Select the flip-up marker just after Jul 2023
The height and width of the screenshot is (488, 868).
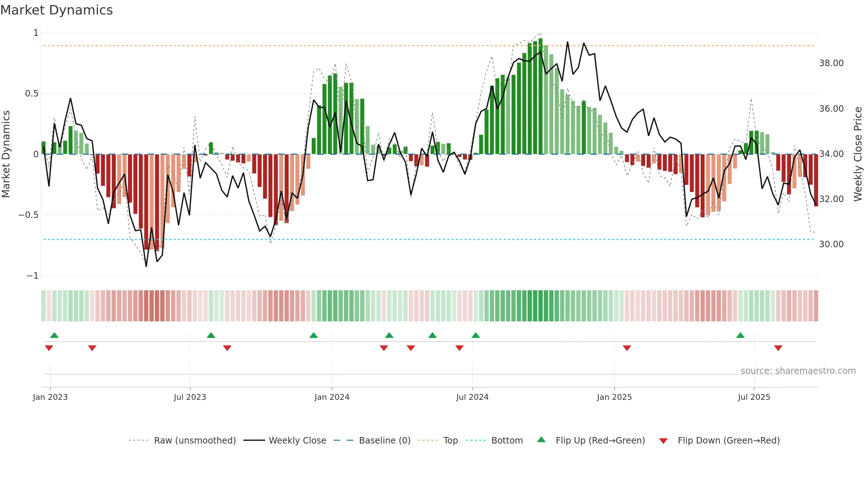pyautogui.click(x=211, y=335)
